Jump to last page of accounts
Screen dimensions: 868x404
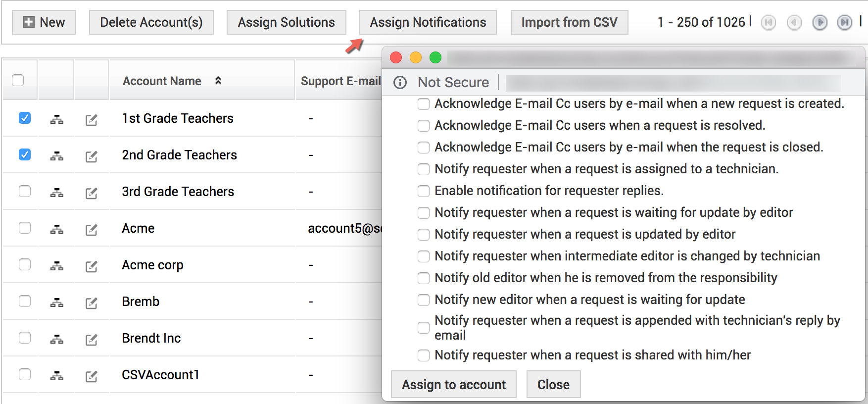[844, 22]
